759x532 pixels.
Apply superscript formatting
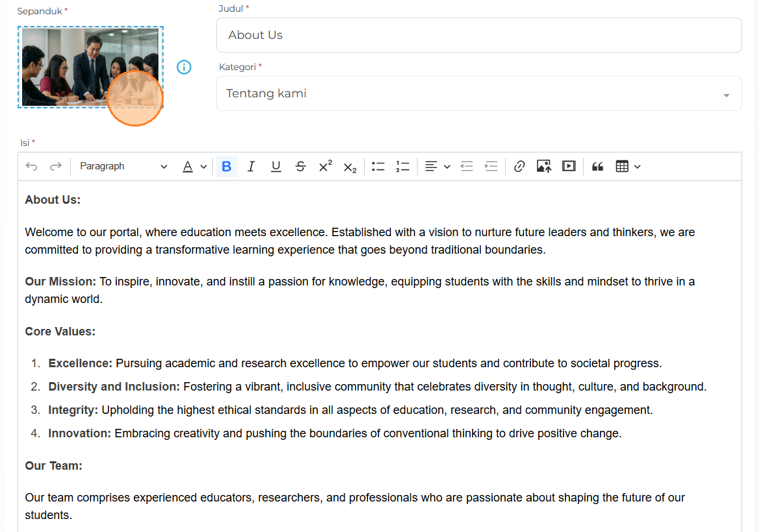click(325, 167)
